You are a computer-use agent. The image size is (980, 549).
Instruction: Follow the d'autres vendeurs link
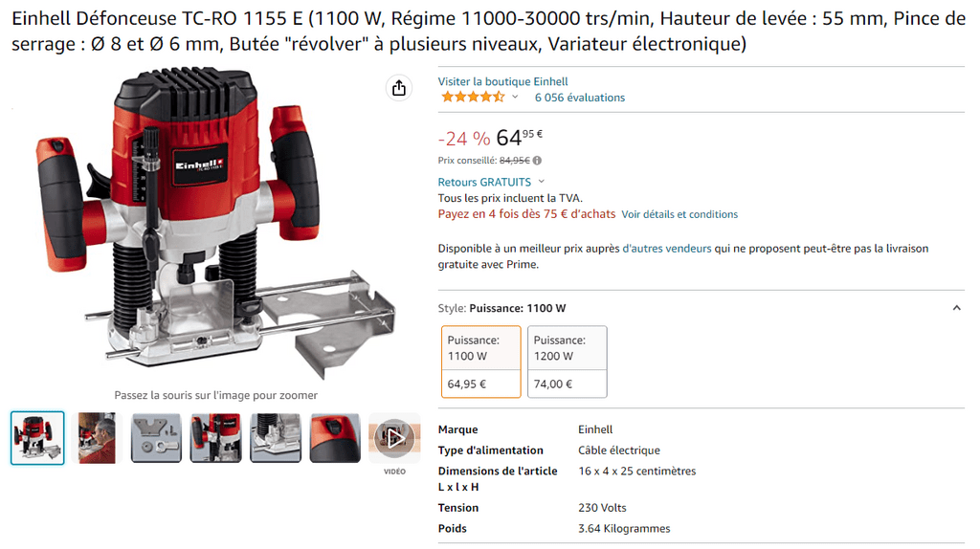667,249
